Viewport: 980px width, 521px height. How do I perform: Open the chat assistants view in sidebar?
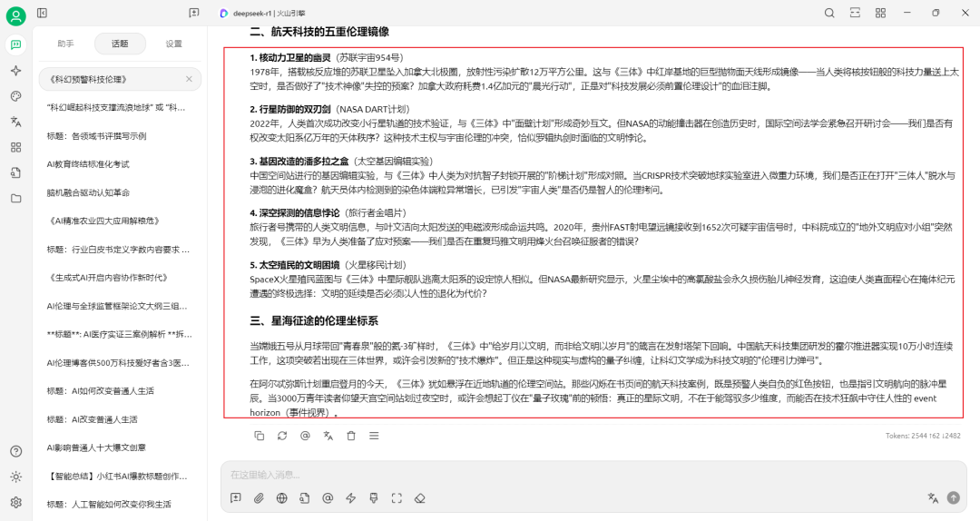(x=16, y=44)
